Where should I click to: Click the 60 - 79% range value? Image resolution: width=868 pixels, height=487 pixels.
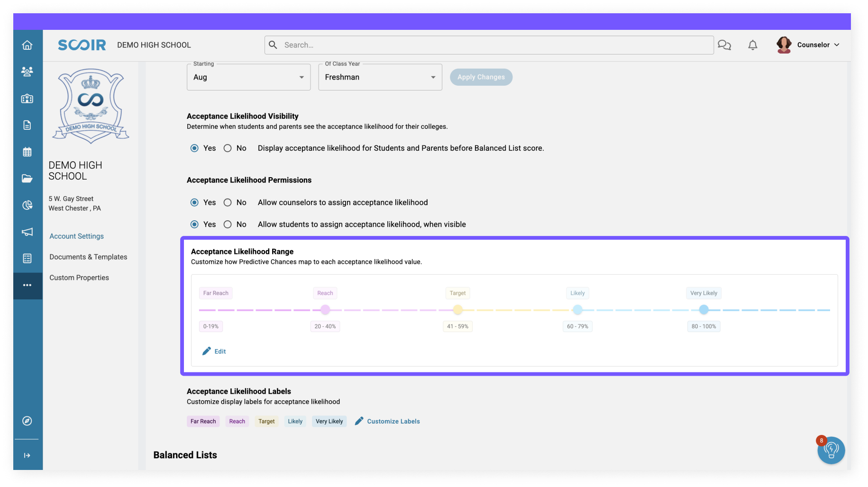[x=577, y=326]
